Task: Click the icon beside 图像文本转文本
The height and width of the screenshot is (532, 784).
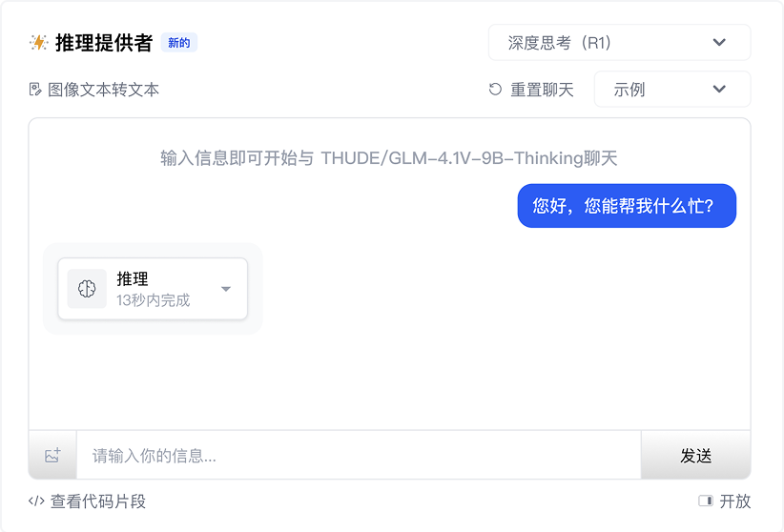Action: tap(35, 90)
